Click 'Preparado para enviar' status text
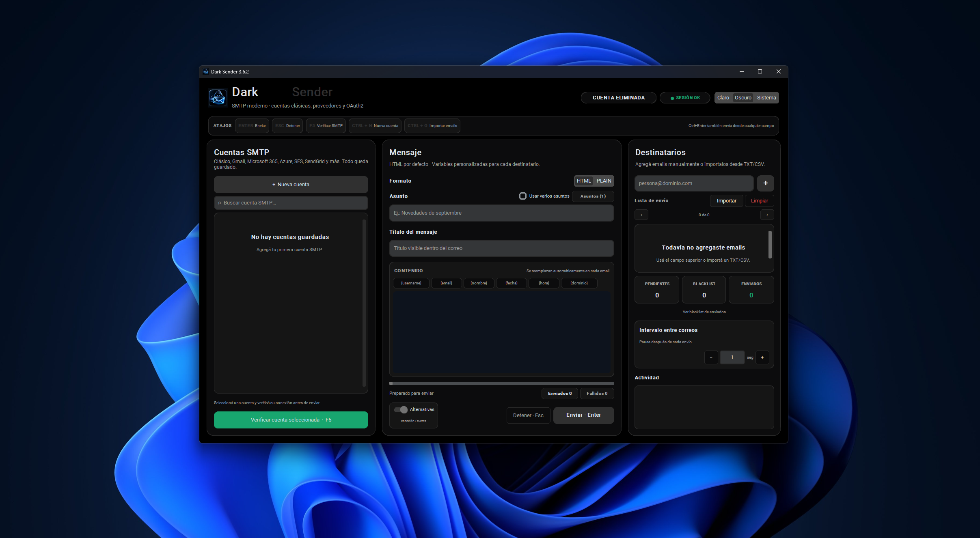This screenshot has height=538, width=980. 411,394
